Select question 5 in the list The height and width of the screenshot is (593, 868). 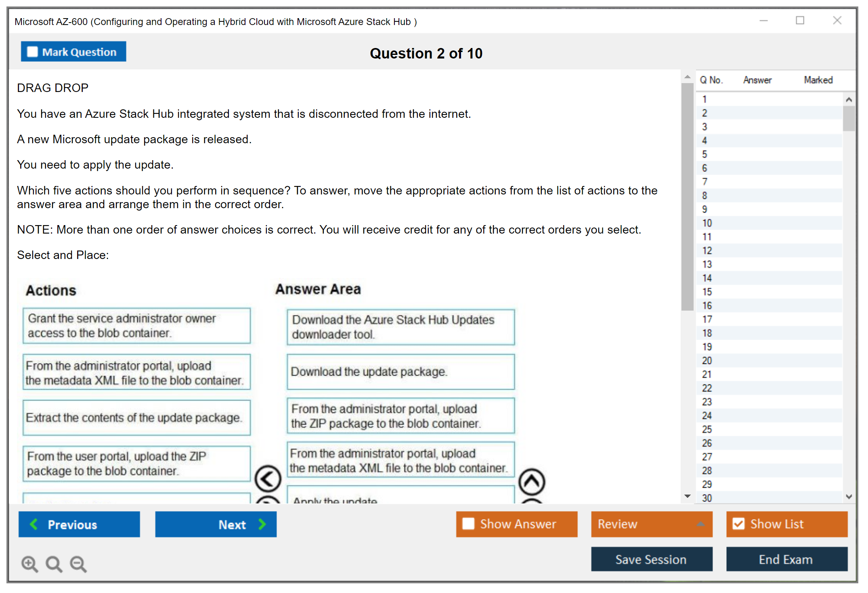(704, 154)
